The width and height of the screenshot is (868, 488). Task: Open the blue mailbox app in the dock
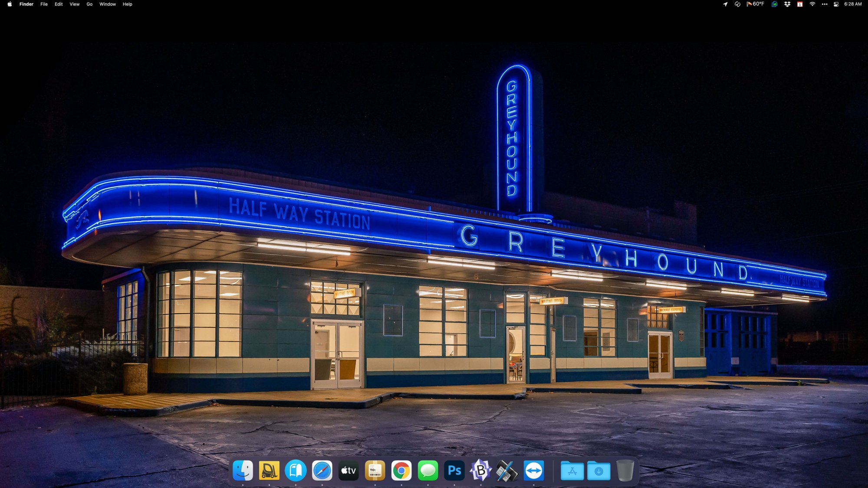296,471
